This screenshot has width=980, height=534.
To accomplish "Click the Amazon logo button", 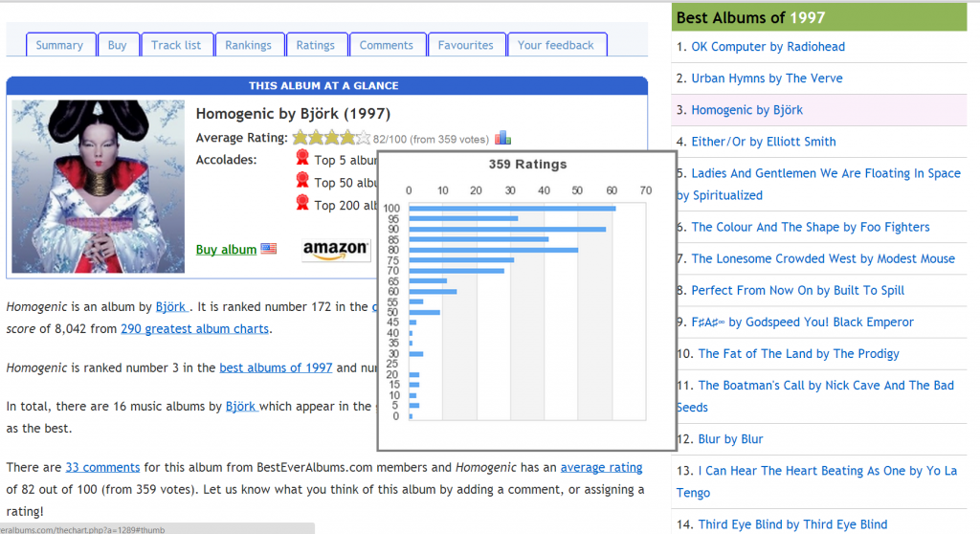I will point(336,250).
